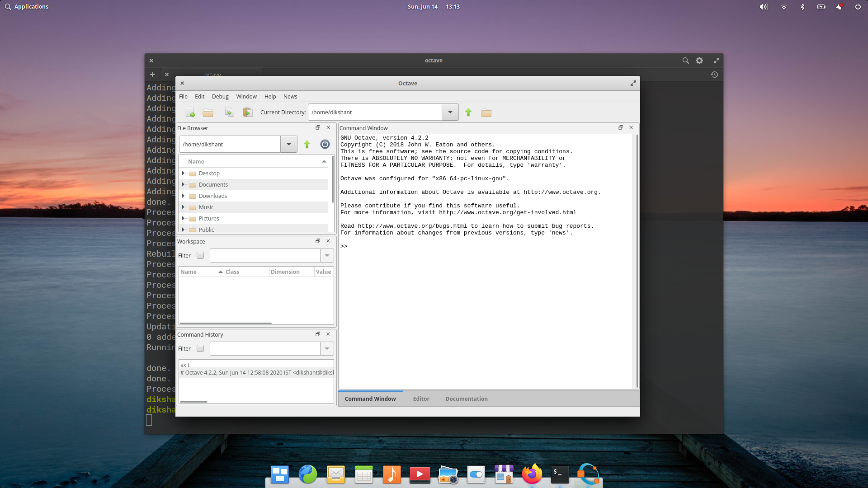Click the current directory path dropdown
Screen dimensions: 868x488
tap(451, 112)
